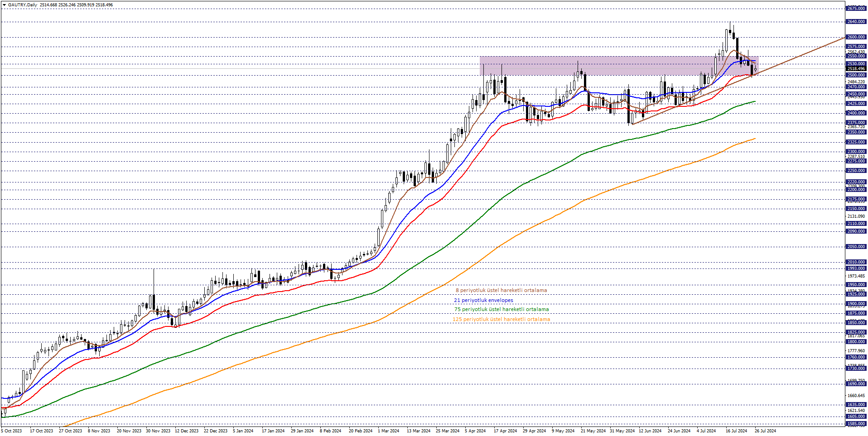Screen dimensions: 868x436
Task: Click the 1660.645 axis price value
Action: tap(856, 395)
